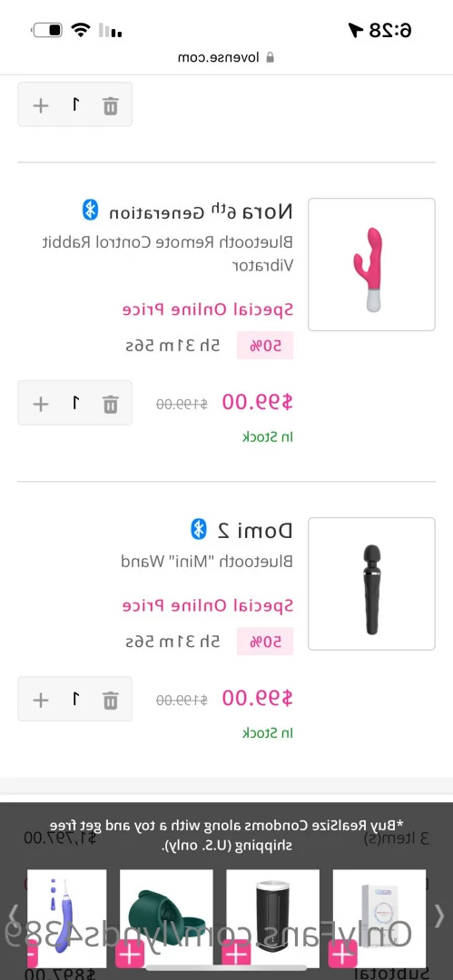Add the white condom box product via pink plus

(343, 955)
